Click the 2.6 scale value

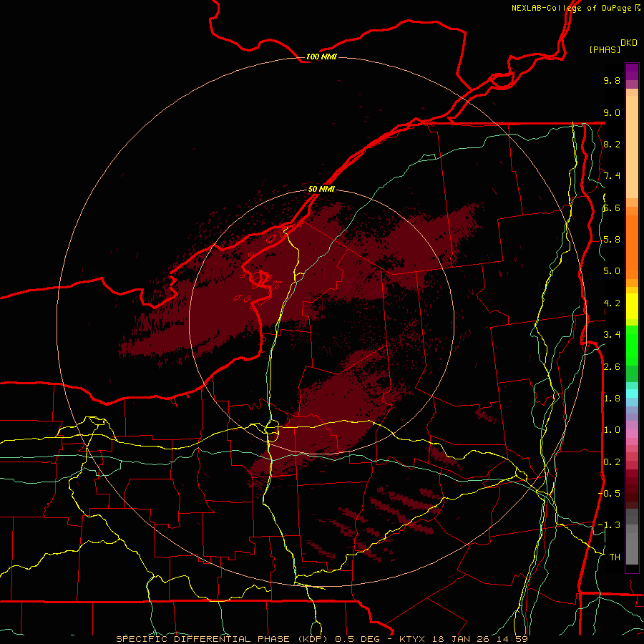click(x=612, y=367)
